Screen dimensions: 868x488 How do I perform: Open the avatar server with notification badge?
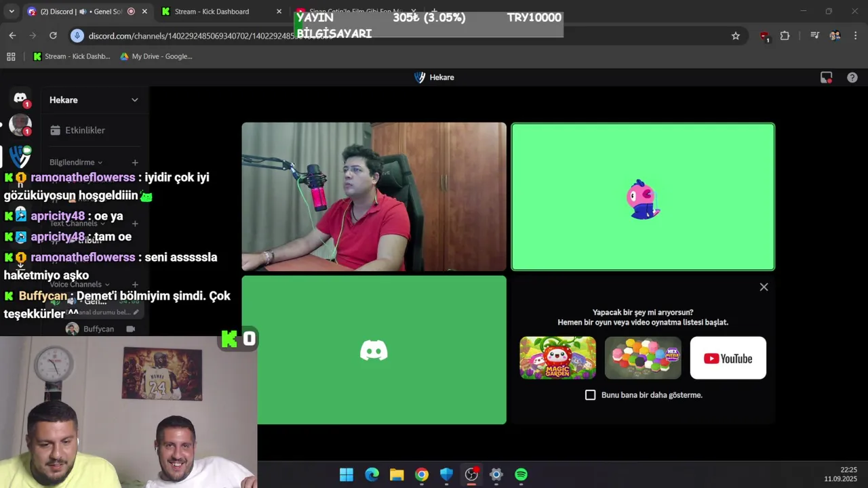tap(20, 125)
